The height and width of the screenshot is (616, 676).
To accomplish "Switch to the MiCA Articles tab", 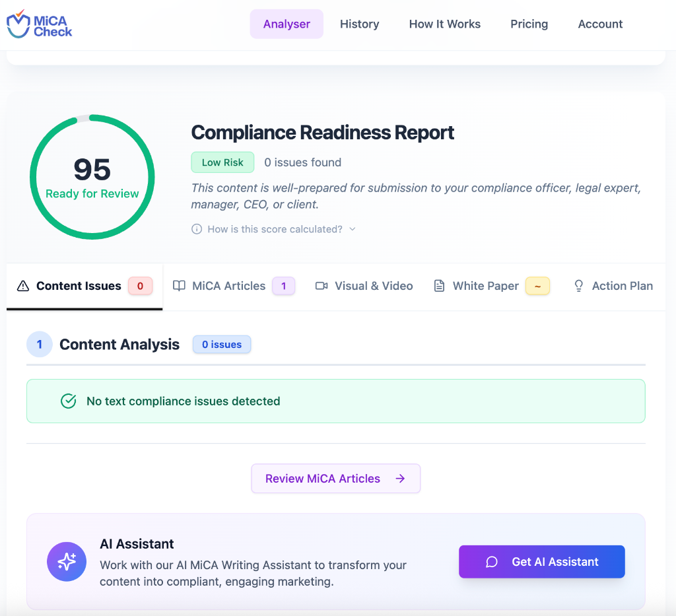I will tap(234, 286).
